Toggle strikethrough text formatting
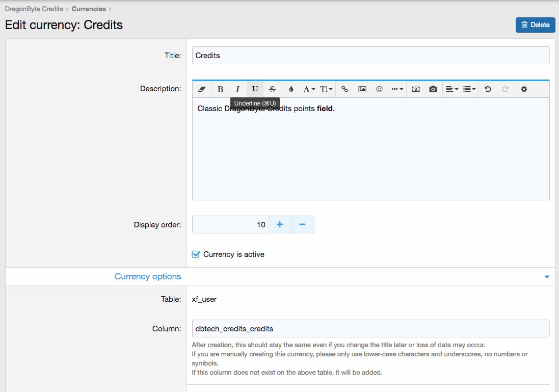This screenshot has height=392, width=559. [x=272, y=89]
